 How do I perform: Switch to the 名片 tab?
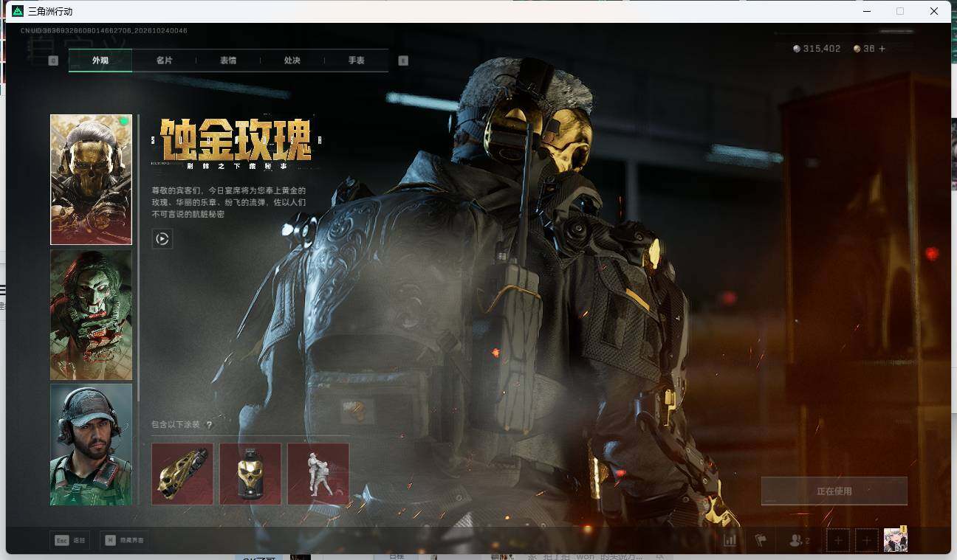(x=164, y=61)
